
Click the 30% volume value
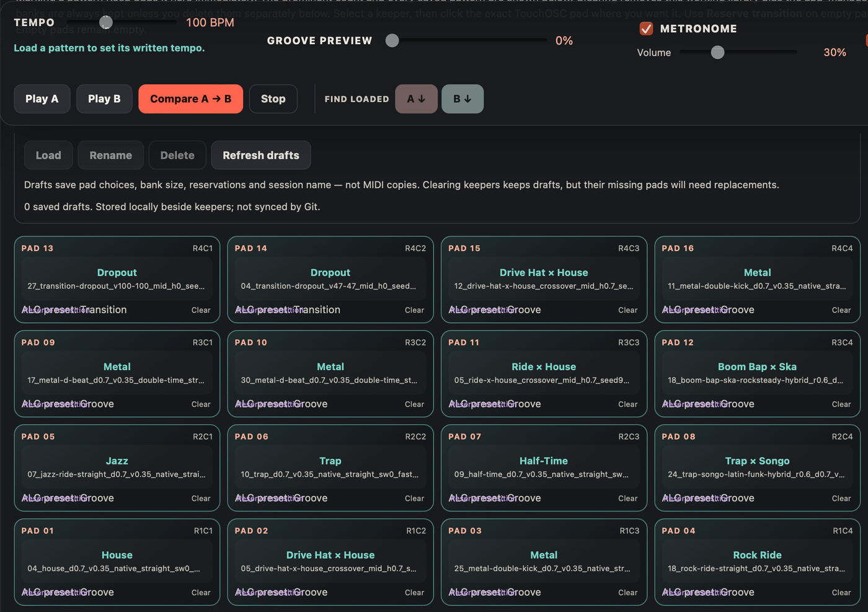[x=835, y=53]
